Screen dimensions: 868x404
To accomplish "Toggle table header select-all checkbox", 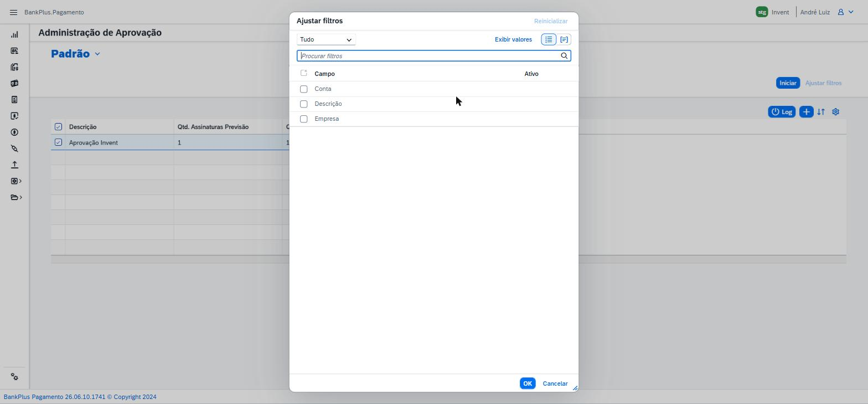I will 58,127.
